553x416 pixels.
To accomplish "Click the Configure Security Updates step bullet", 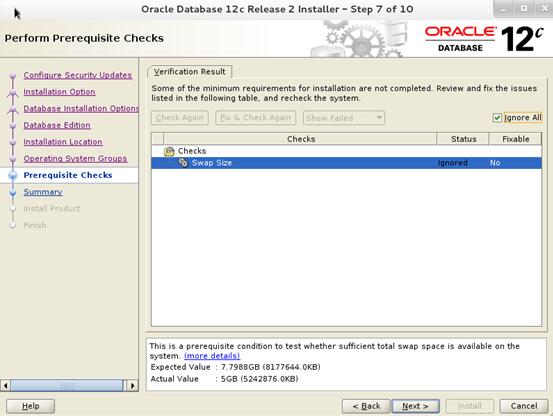I will click(x=13, y=75).
